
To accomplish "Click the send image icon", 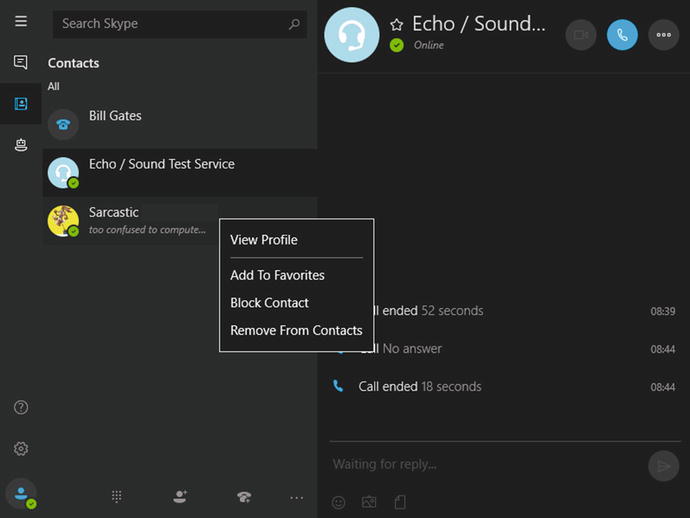I will (369, 502).
